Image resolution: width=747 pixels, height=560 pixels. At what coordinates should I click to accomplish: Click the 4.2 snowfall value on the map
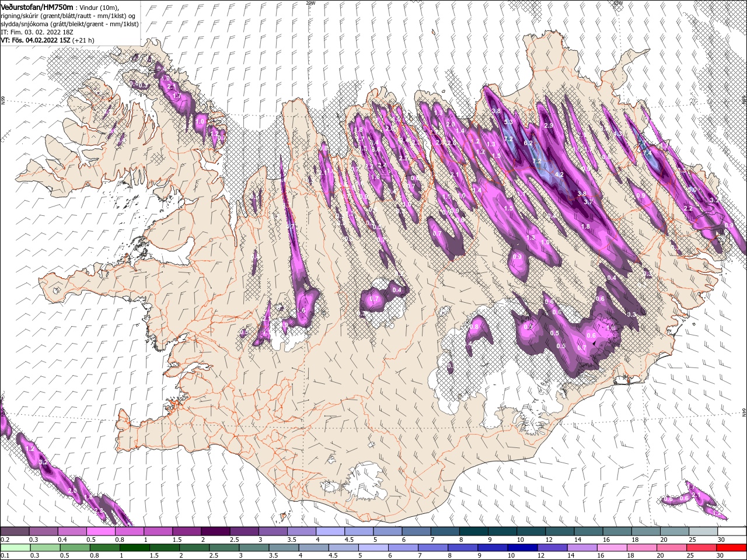(x=558, y=174)
